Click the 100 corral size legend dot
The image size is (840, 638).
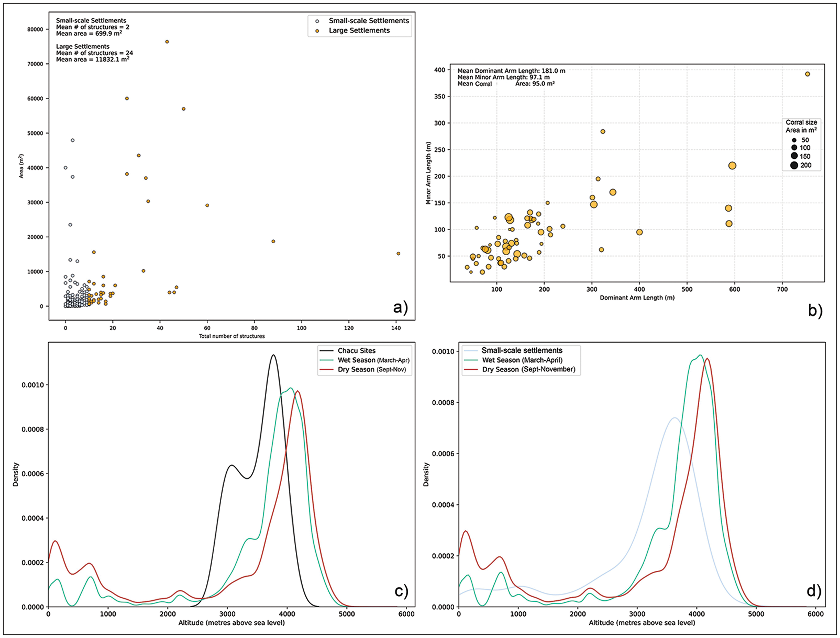click(794, 148)
